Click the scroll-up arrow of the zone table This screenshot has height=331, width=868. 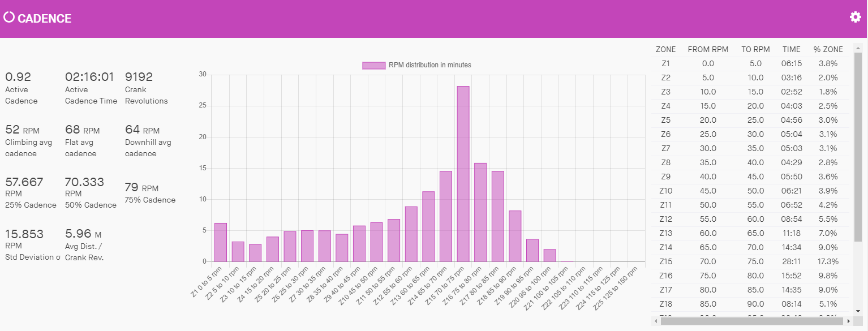858,48
